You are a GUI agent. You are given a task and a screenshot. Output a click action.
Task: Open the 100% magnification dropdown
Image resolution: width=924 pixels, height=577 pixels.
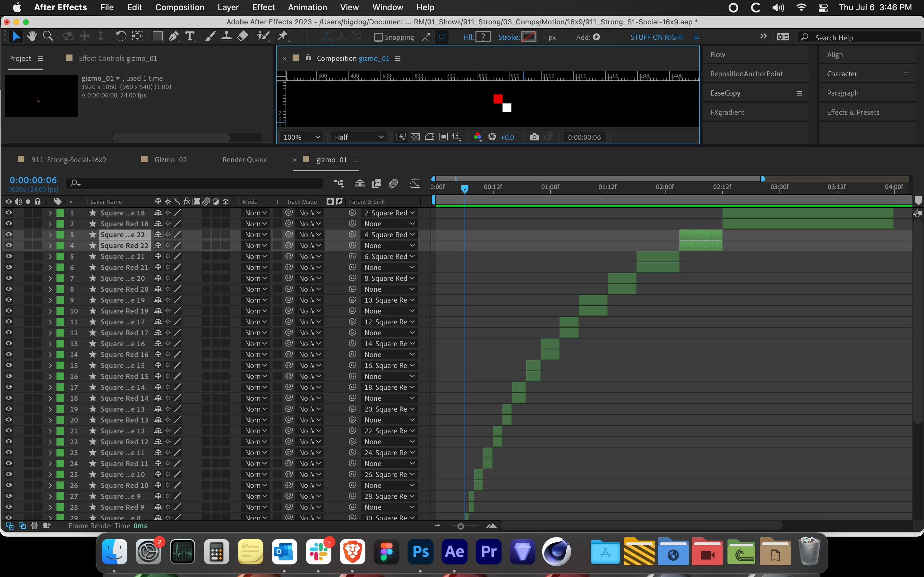tap(301, 137)
